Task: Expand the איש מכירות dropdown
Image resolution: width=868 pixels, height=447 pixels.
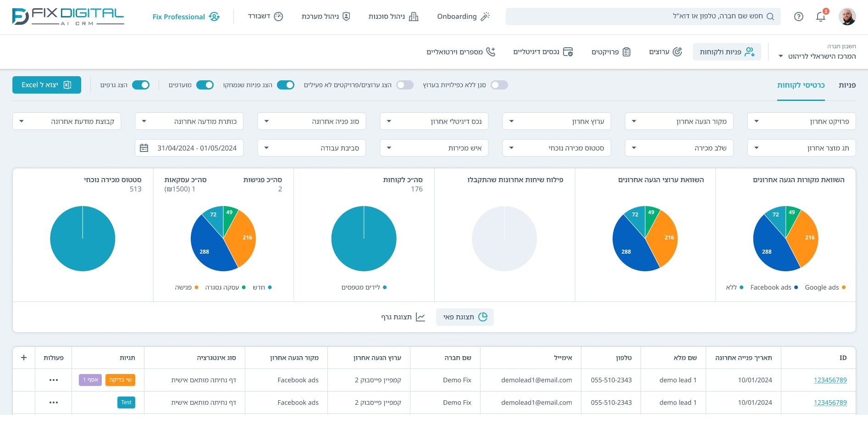Action: [x=434, y=148]
